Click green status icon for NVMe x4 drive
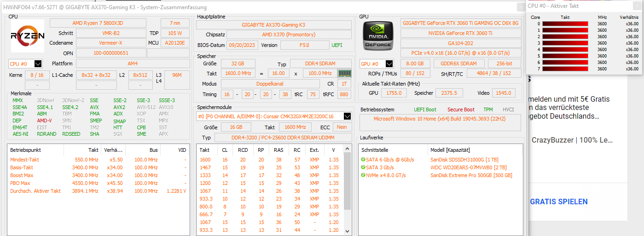This screenshot has width=644, height=236. 363,175
